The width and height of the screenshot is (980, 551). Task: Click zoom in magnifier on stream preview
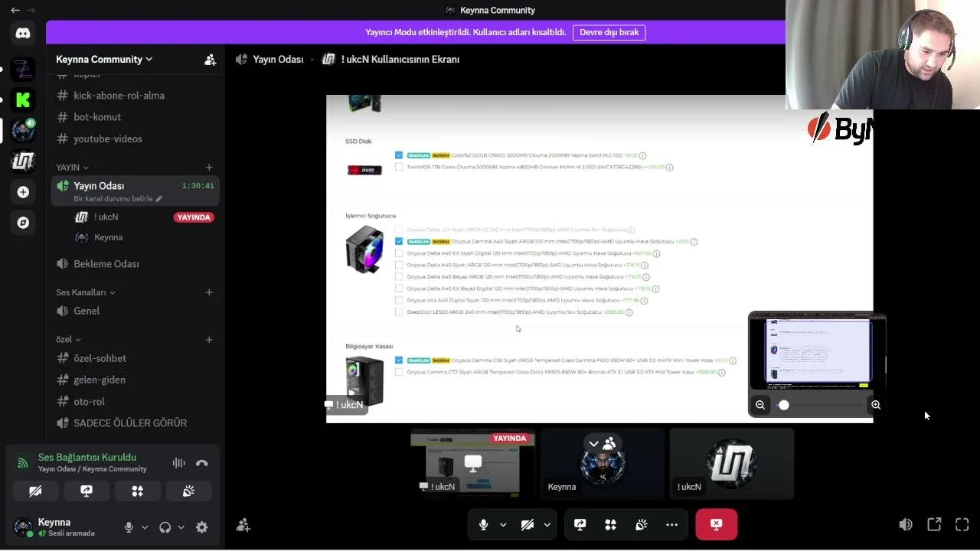876,406
